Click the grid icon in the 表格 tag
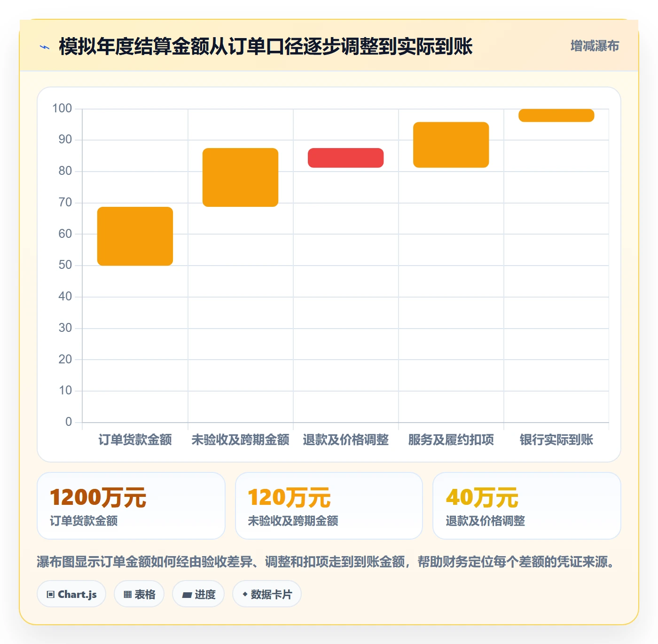 [x=127, y=595]
